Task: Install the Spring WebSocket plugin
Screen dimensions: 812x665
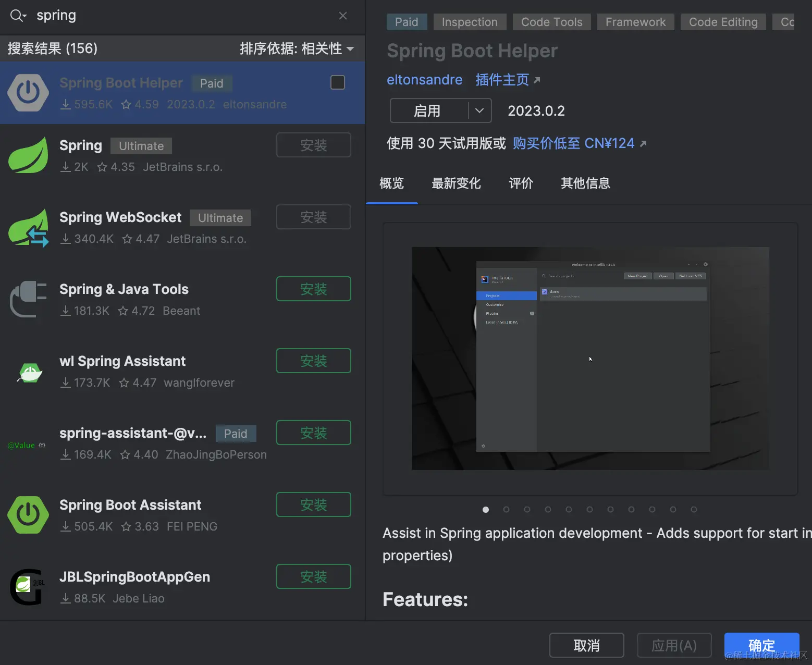Action: click(314, 217)
